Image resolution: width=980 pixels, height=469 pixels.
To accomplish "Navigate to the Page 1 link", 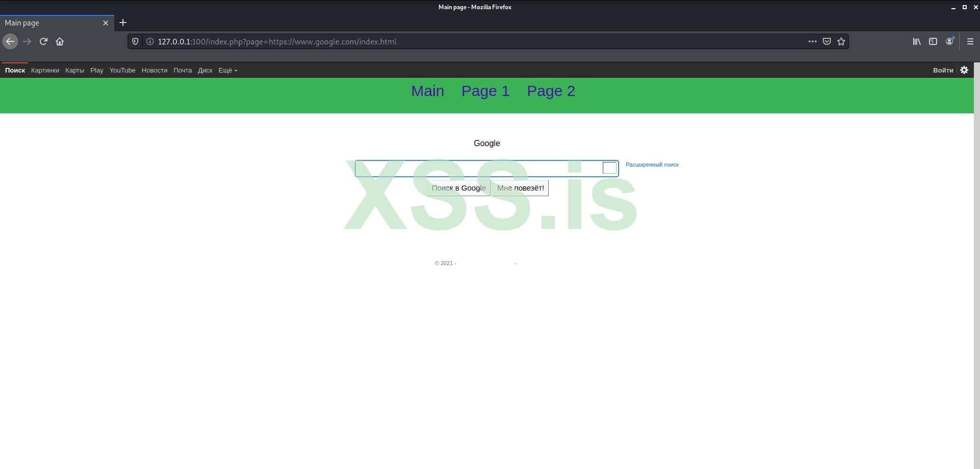I will coord(485,91).
